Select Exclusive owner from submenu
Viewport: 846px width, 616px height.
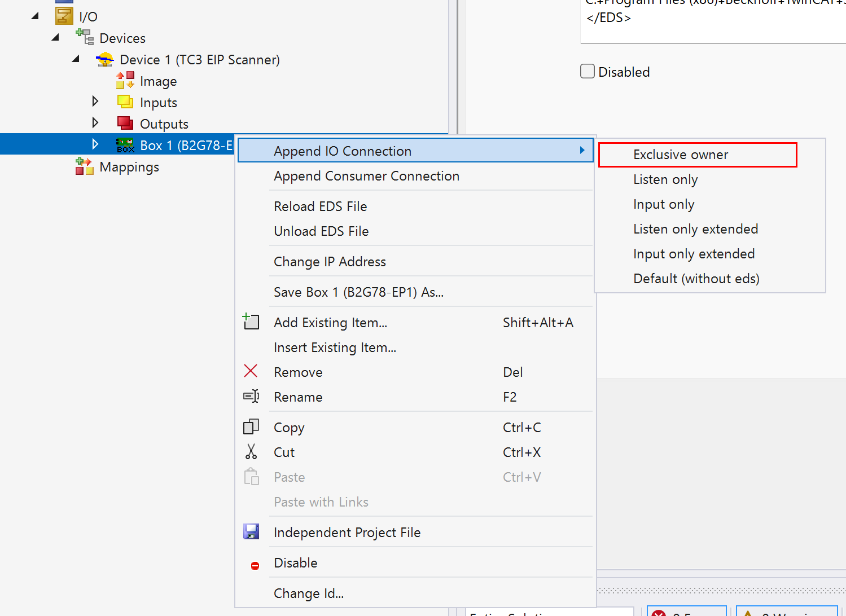click(680, 155)
